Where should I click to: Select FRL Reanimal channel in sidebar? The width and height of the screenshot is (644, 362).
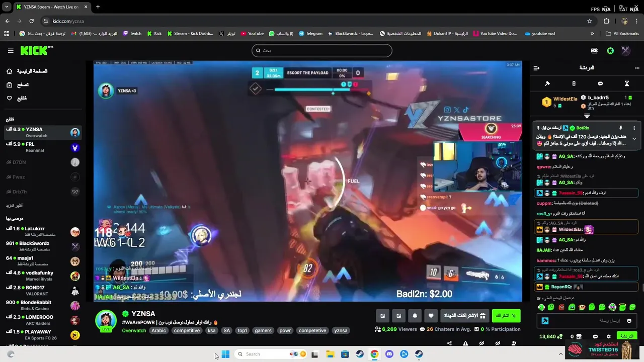[43, 147]
